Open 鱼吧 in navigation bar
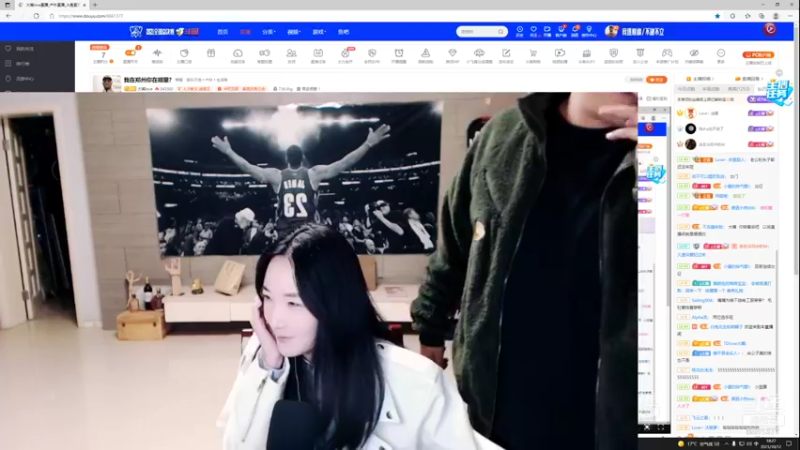800x450 pixels. [343, 32]
